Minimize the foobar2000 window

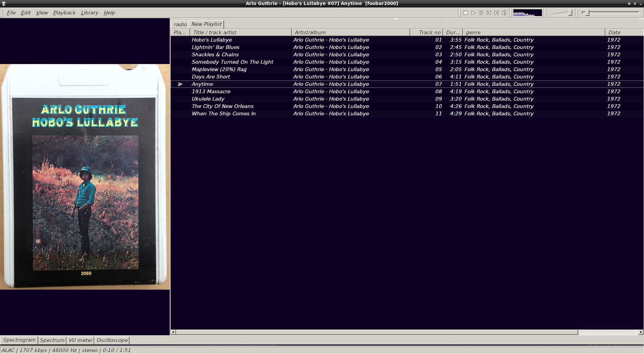coord(640,3)
